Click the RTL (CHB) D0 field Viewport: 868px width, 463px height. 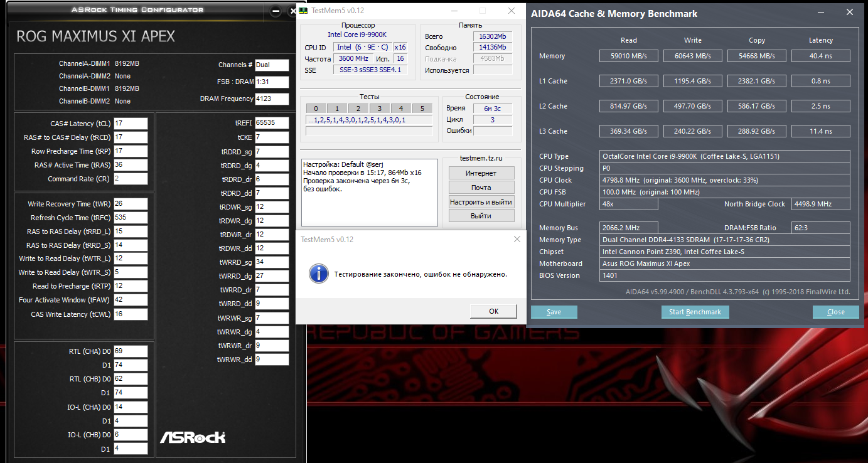pyautogui.click(x=131, y=379)
